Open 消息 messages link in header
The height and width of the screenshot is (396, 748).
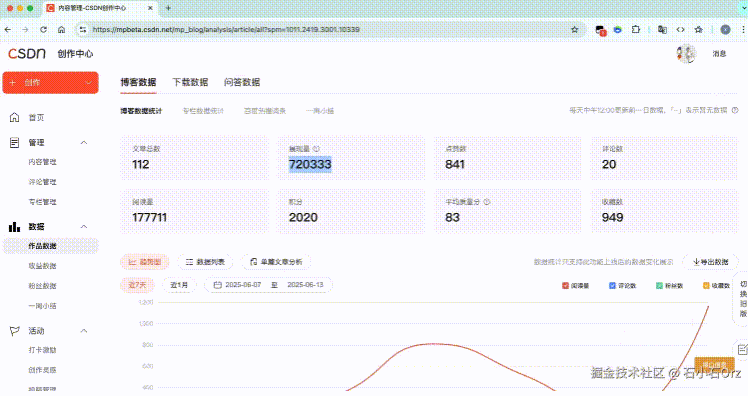(719, 54)
